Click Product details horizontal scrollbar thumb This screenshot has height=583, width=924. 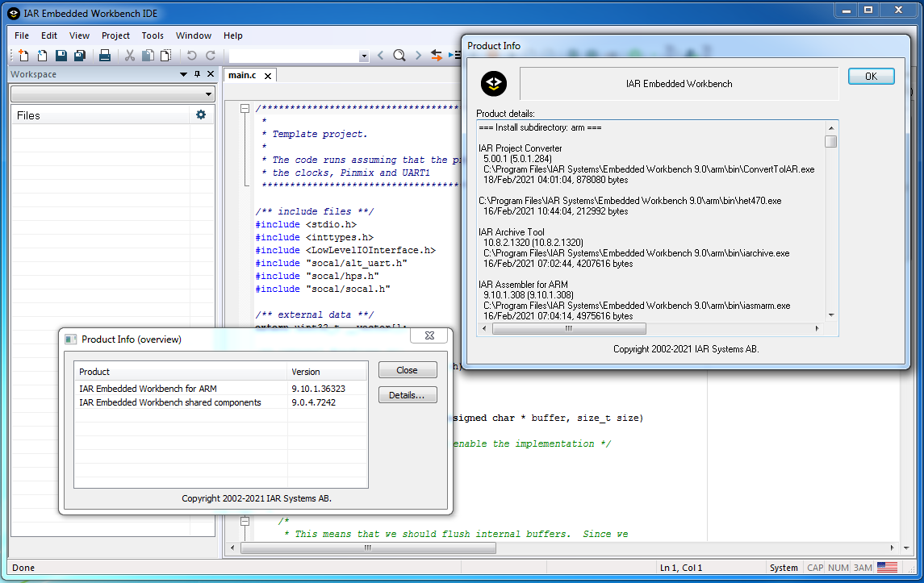click(569, 328)
